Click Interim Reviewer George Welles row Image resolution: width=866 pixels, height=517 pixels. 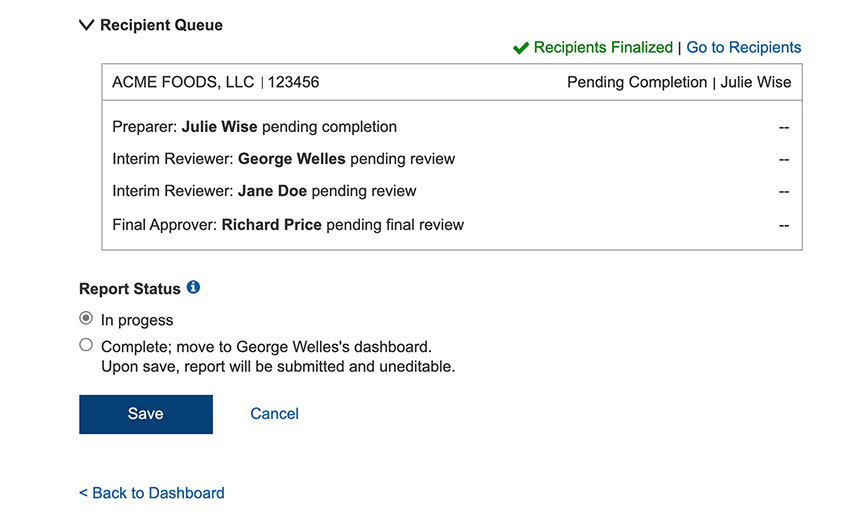point(283,159)
